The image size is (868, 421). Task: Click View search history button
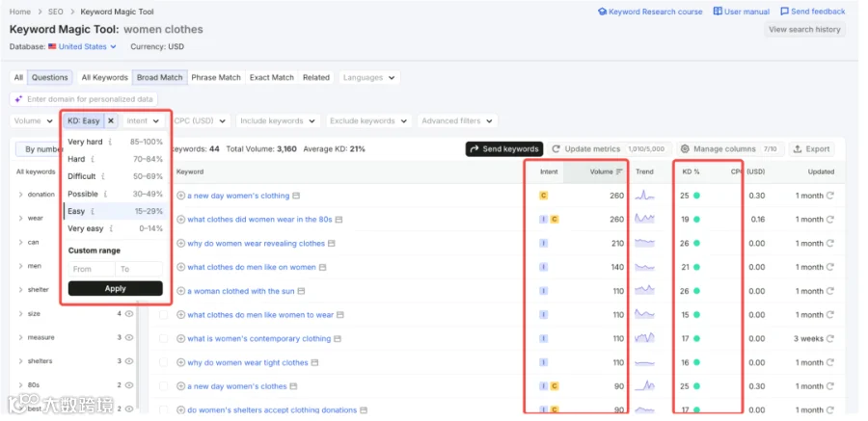click(x=804, y=30)
